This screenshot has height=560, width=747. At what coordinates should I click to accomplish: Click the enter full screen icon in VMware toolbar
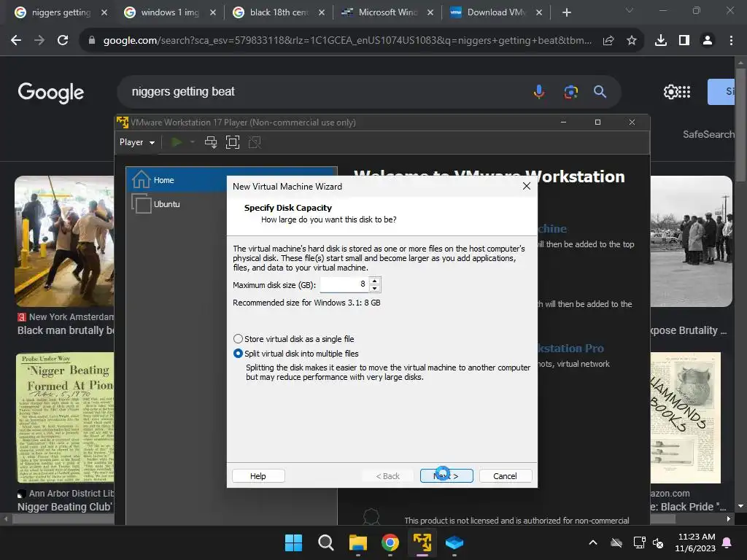point(233,142)
